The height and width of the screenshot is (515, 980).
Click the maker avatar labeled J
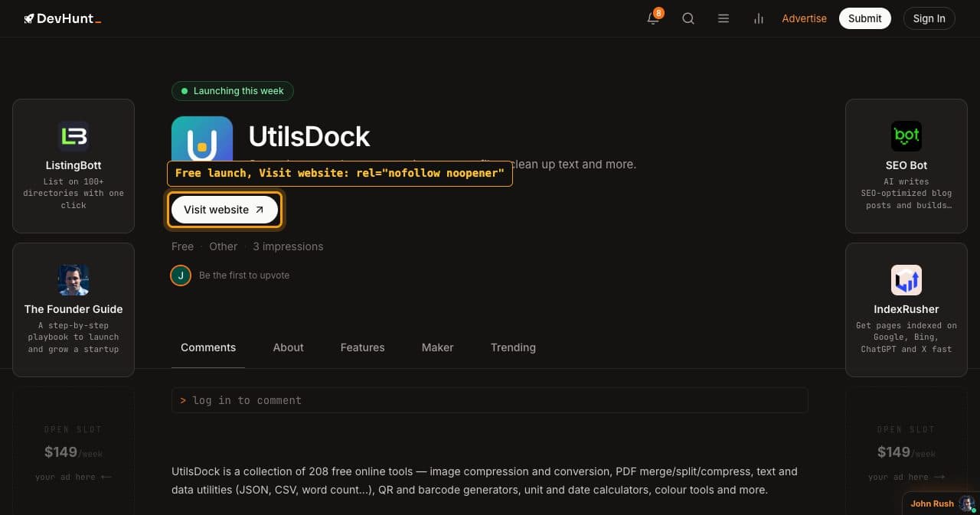coord(181,275)
